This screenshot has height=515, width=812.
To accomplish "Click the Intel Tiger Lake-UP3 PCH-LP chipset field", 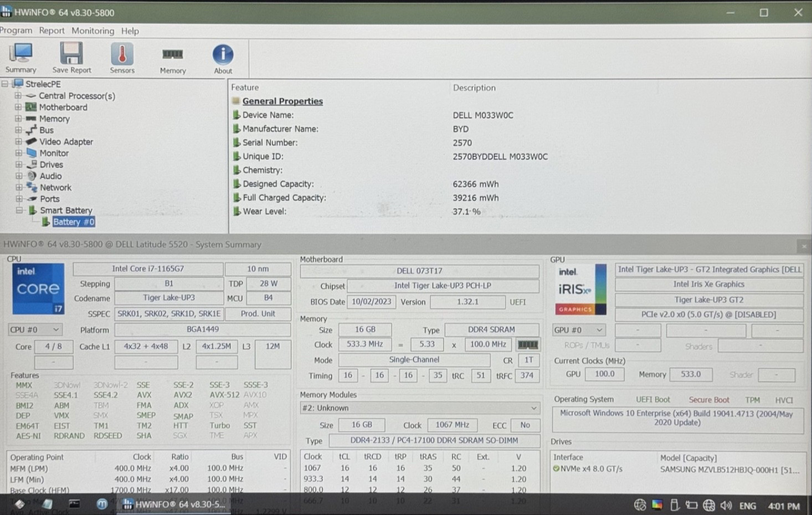I will click(x=443, y=286).
